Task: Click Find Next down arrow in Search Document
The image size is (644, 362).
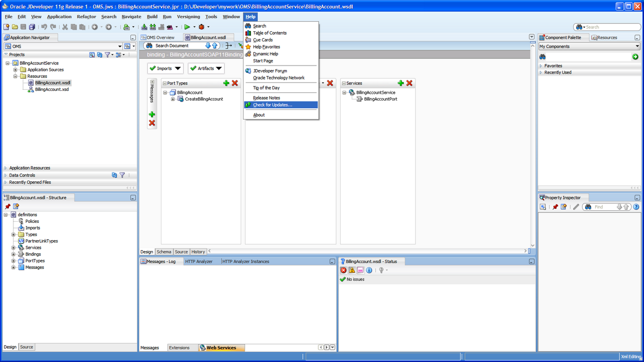Action: [x=208, y=46]
